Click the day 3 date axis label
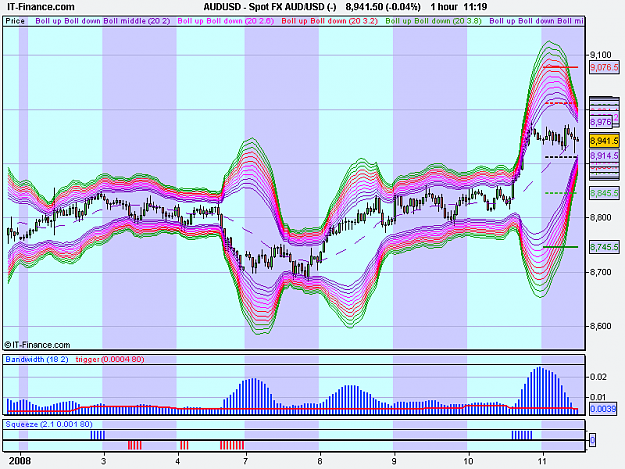This screenshot has width=625, height=469. tap(104, 461)
